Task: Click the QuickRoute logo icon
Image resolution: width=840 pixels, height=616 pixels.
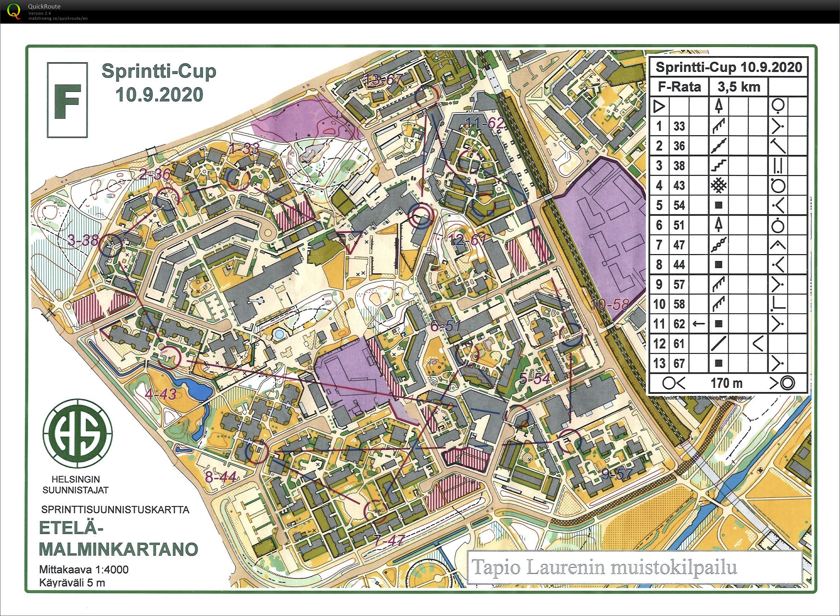Action: 14,11
